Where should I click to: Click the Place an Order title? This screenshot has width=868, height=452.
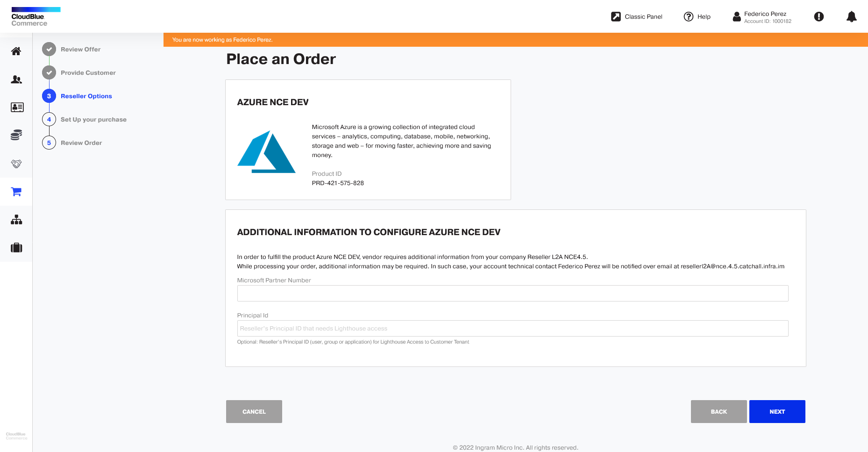point(281,59)
